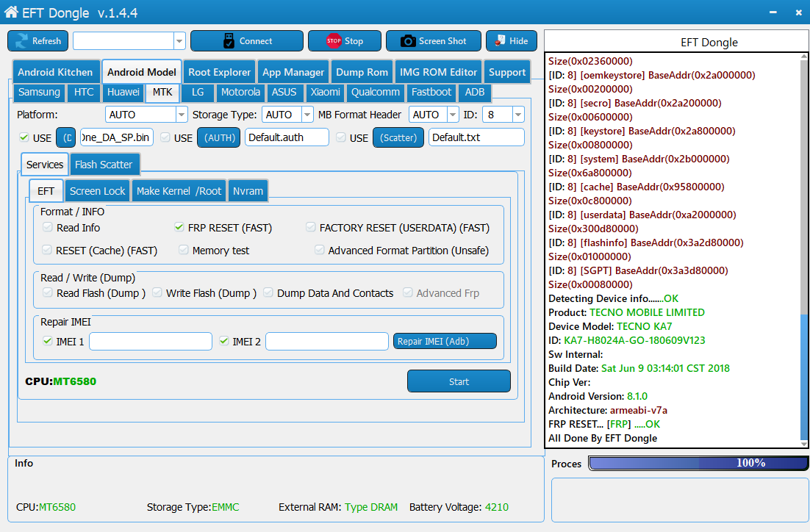Image resolution: width=810 pixels, height=532 pixels.
Task: Click the IMEI 2 input field
Action: (x=327, y=341)
